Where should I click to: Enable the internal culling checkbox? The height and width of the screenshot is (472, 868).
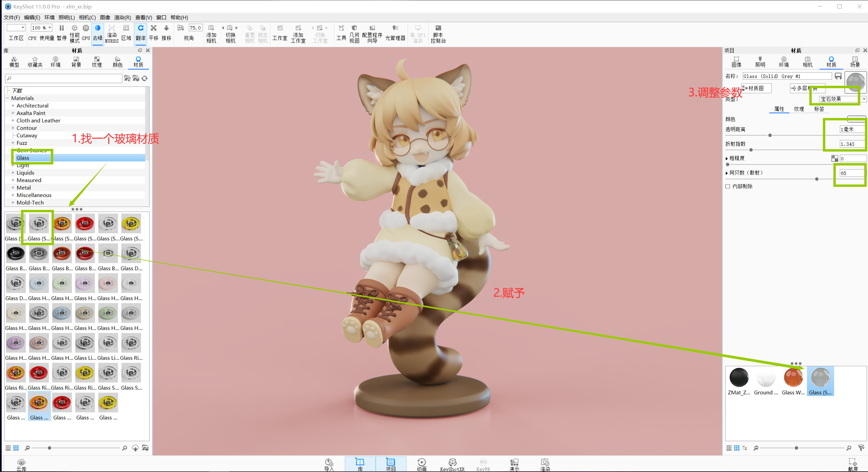tap(728, 186)
